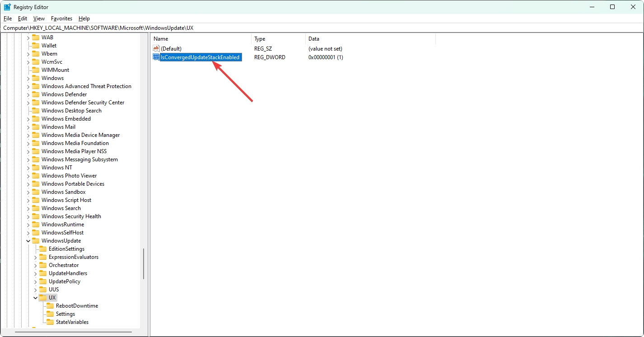Expand the Windows Embedded key
Screen dimensions: 644x337
[28, 119]
